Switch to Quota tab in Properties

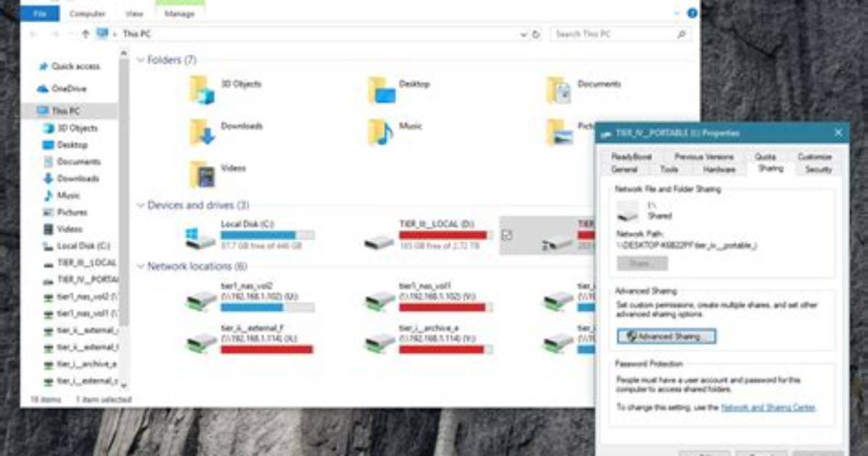tap(765, 157)
